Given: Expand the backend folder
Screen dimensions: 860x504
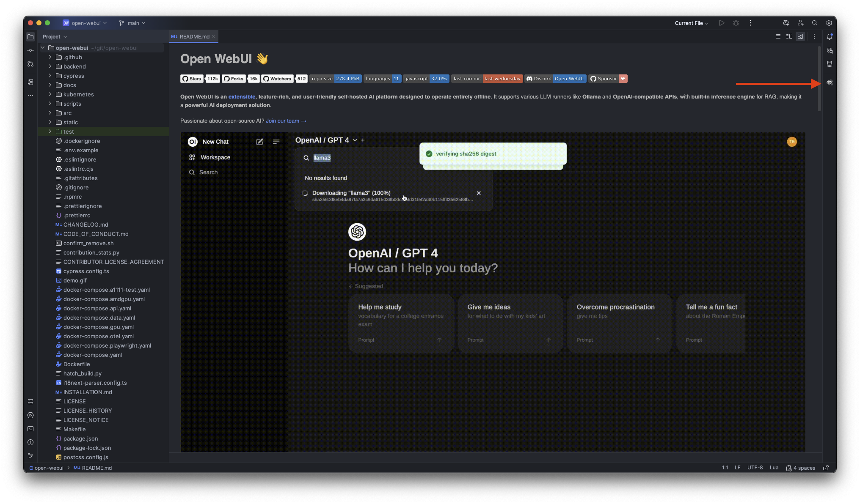Looking at the screenshot, I should pyautogui.click(x=50, y=66).
